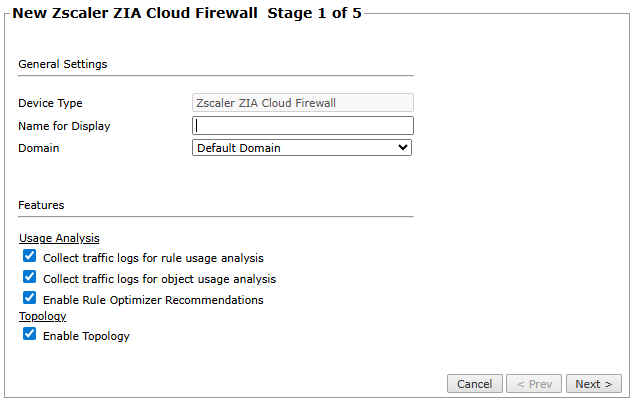Click the greyed-out Prev button
The image size is (633, 401).
(533, 384)
